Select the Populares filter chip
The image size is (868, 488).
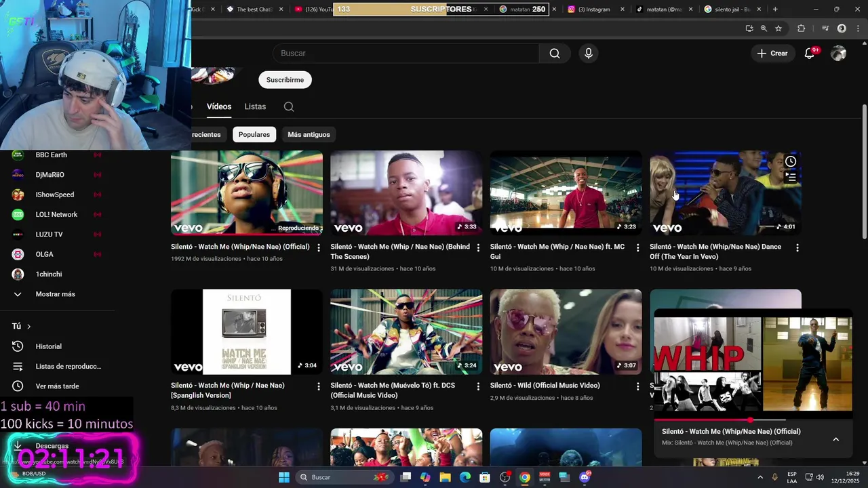[254, 134]
